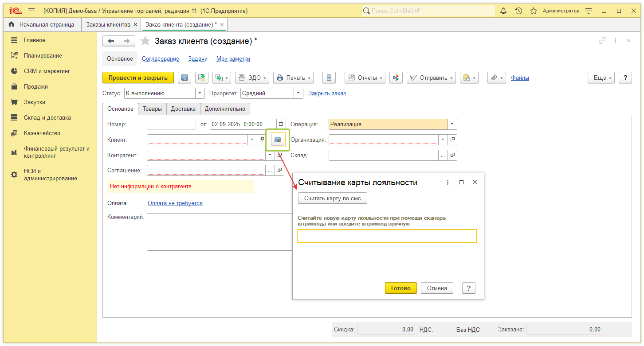This screenshot has width=644, height=346.
Task: Click the Закрыть заказ link
Action: [327, 93]
